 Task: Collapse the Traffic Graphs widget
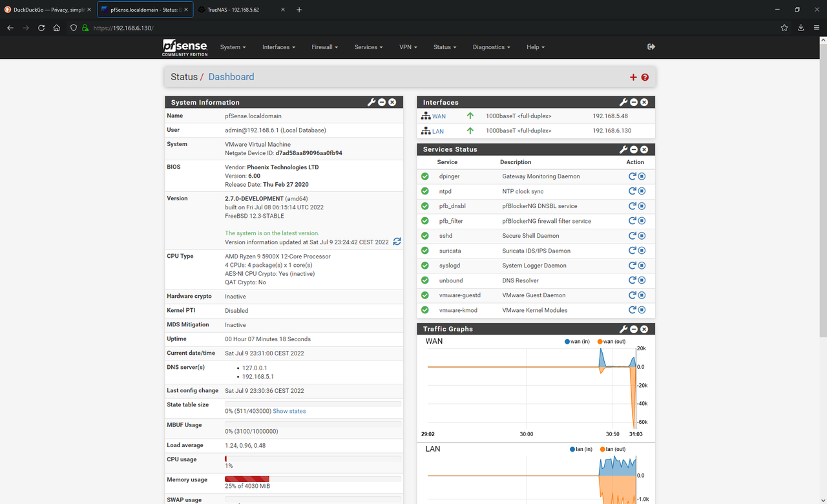coord(634,329)
